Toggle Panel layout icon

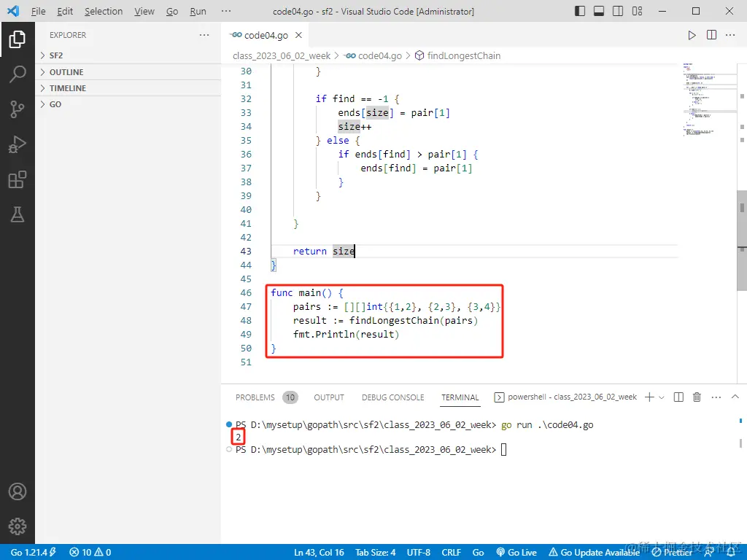pos(599,11)
